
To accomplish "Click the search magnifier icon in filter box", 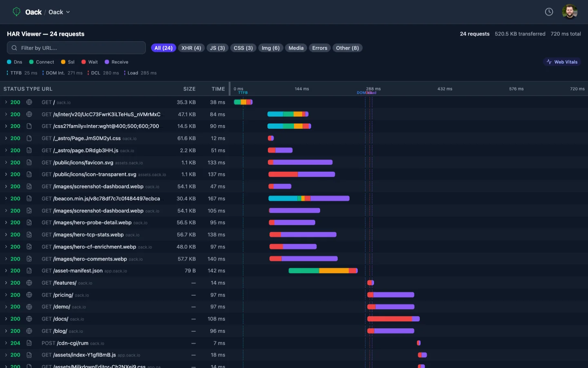I will pyautogui.click(x=14, y=48).
